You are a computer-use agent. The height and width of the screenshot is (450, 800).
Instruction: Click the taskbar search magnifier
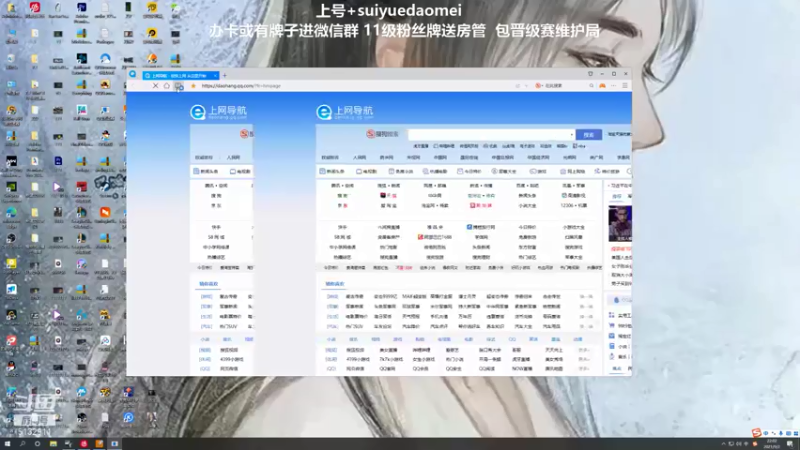22,444
